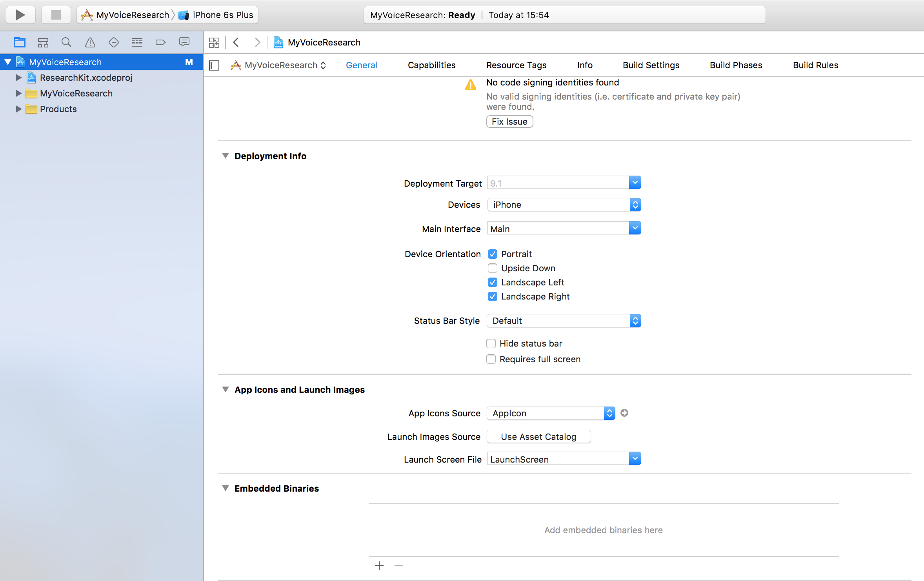
Task: Show the Symbol navigator
Action: [x=43, y=42]
